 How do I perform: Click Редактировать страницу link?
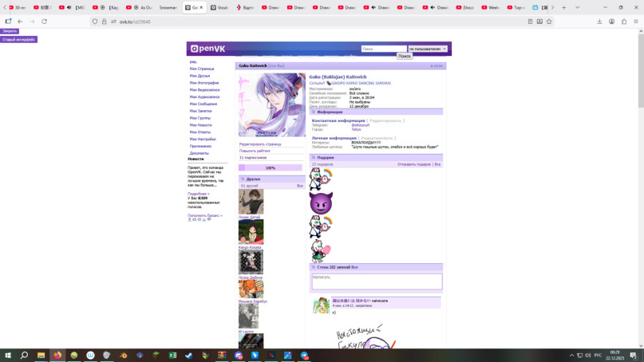click(x=260, y=144)
